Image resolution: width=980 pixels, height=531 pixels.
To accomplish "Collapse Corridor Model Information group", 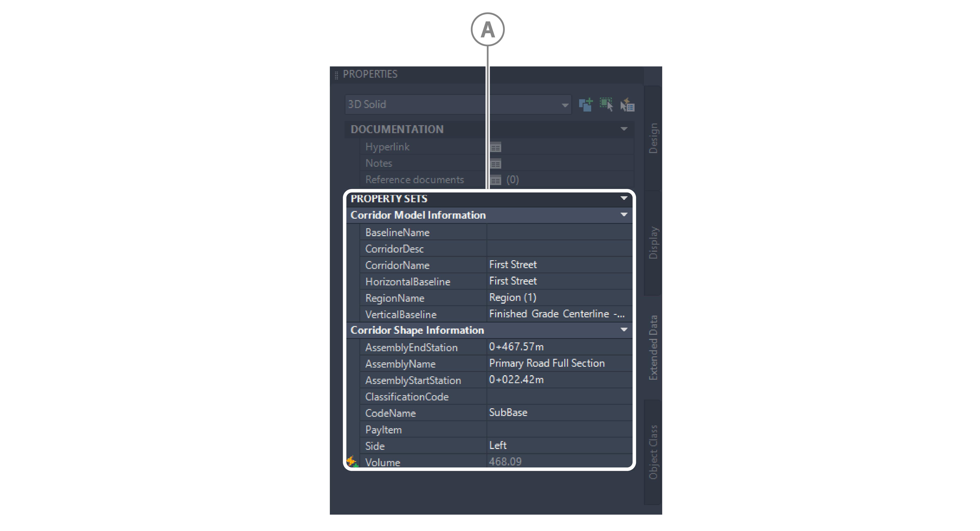I will point(624,215).
